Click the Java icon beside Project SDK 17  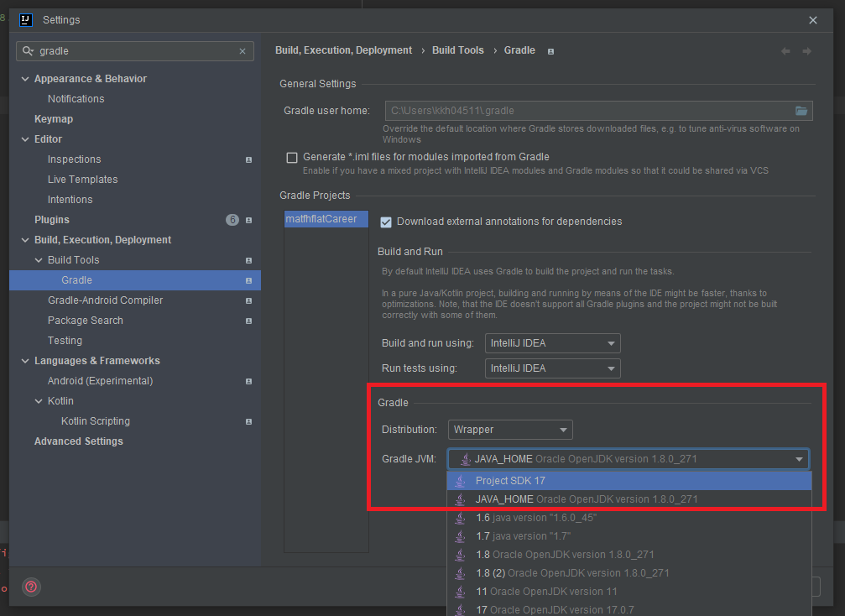coord(461,480)
